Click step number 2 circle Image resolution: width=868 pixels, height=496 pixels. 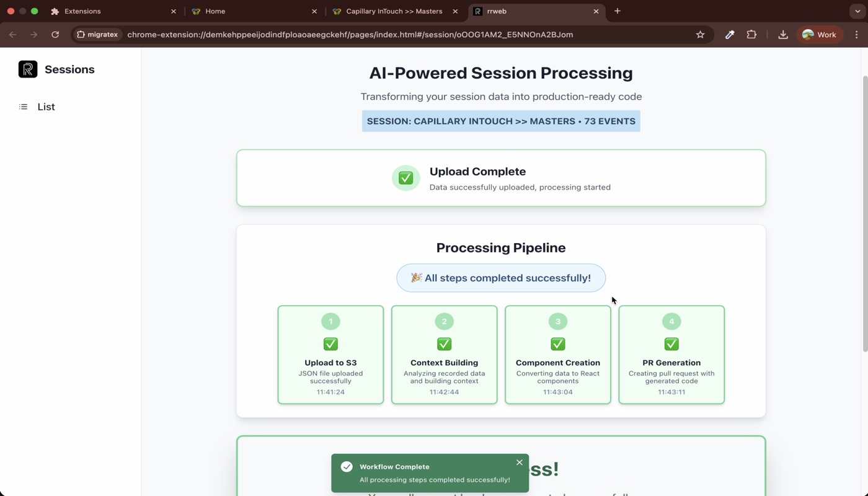click(x=444, y=321)
